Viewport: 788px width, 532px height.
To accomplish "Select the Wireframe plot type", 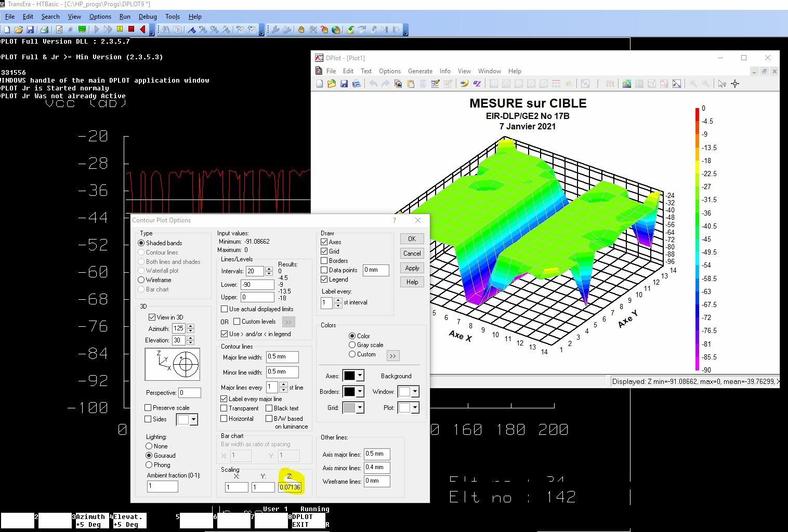I will click(141, 280).
